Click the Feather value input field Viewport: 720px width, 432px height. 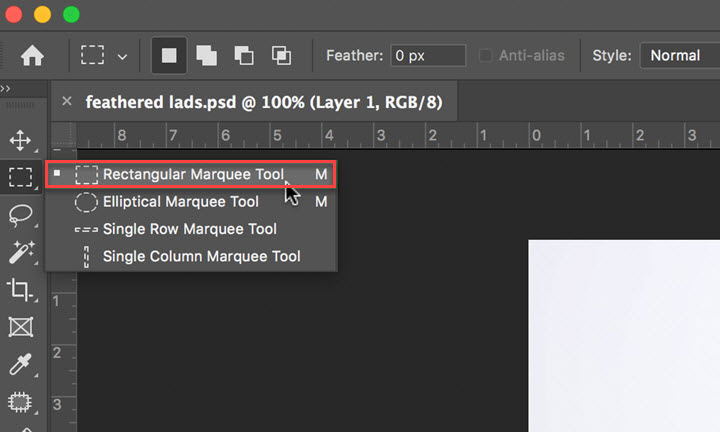pos(428,56)
